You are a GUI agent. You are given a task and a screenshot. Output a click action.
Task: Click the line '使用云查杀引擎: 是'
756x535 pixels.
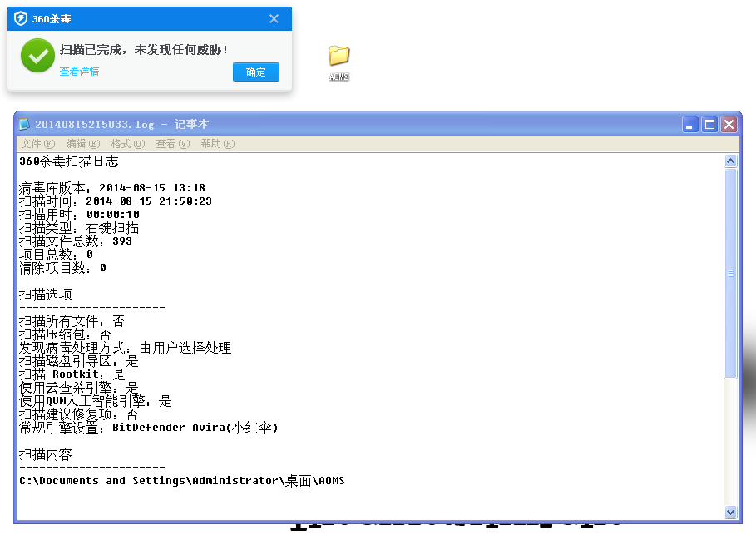[x=78, y=388]
